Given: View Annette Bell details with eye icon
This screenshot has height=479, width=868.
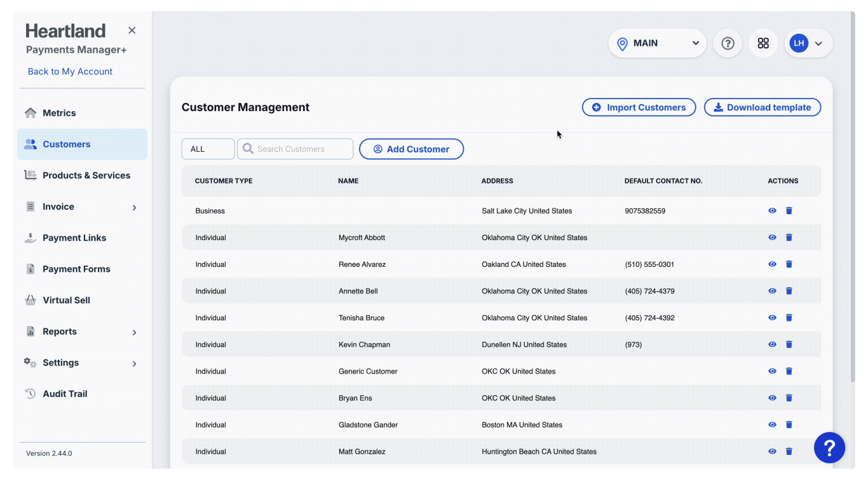Looking at the screenshot, I should coord(772,291).
